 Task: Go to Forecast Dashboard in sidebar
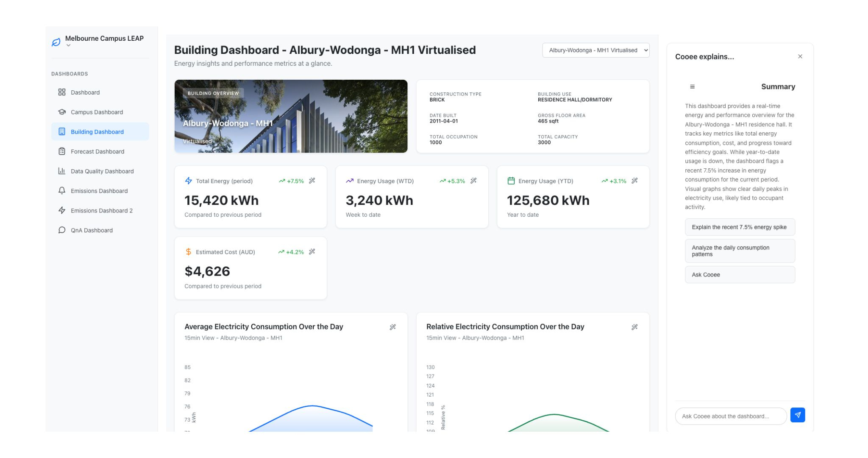[x=97, y=151]
